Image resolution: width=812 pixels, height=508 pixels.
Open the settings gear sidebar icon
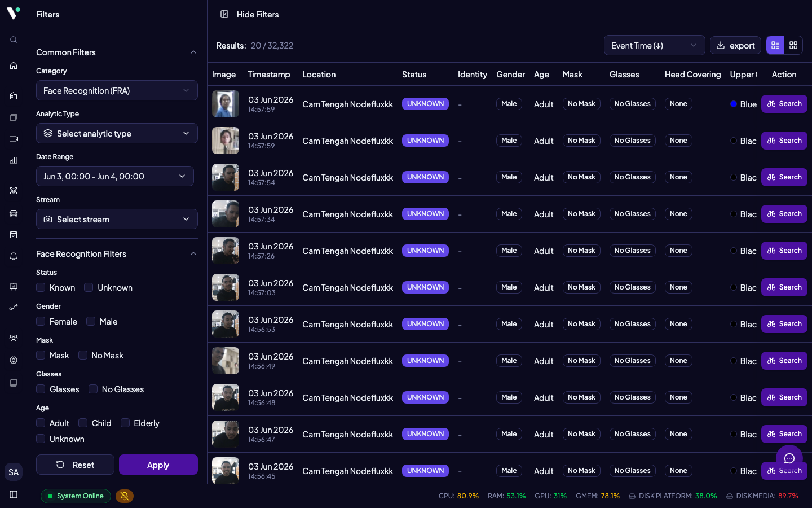[x=14, y=360]
